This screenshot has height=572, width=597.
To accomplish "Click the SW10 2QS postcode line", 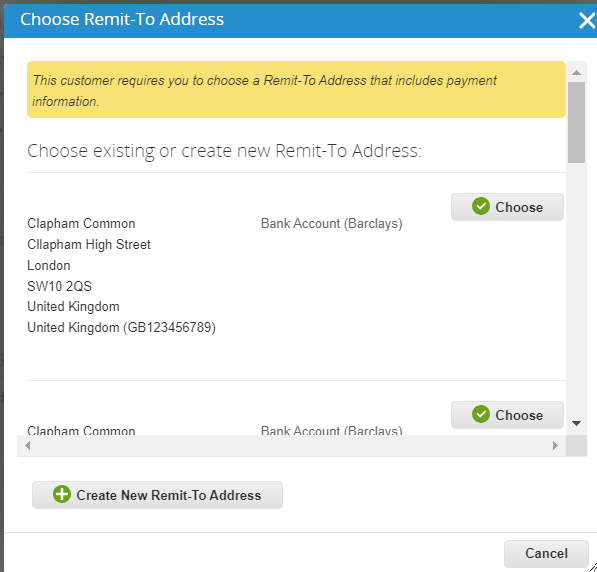I will tap(59, 286).
